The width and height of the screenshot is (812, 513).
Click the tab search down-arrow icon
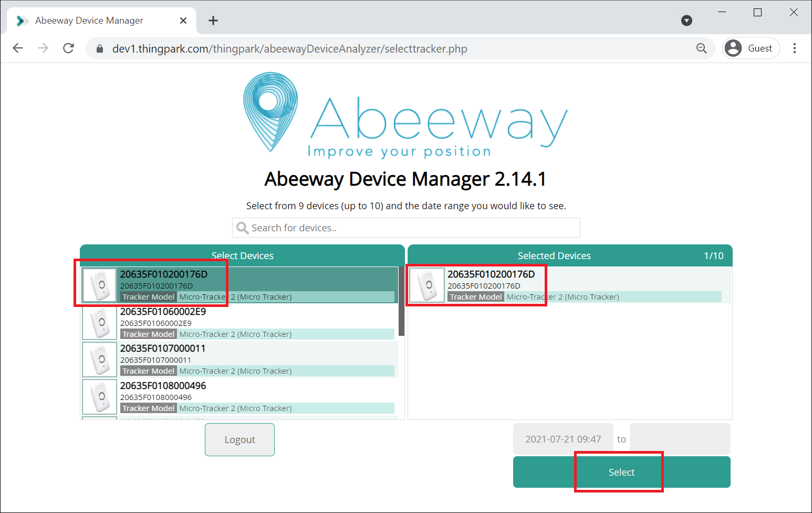[x=686, y=20]
